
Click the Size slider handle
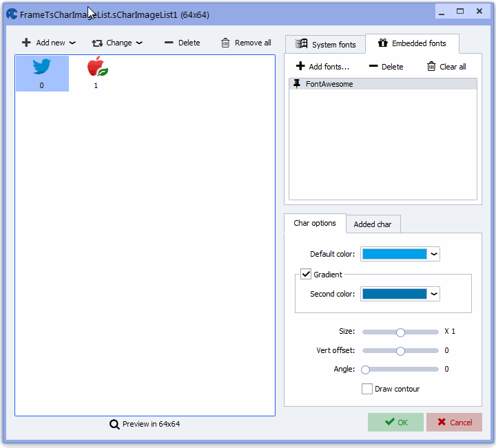tap(400, 332)
